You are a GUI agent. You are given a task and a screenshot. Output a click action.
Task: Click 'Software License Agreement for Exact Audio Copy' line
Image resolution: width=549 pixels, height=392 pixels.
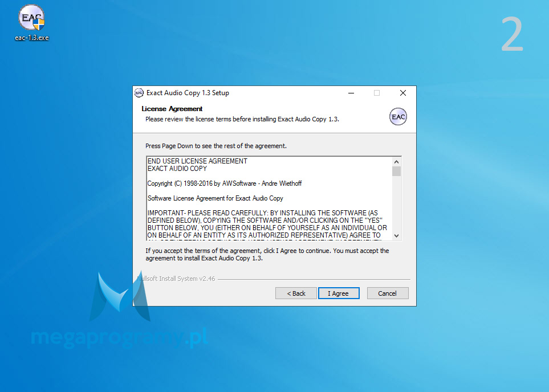(215, 198)
